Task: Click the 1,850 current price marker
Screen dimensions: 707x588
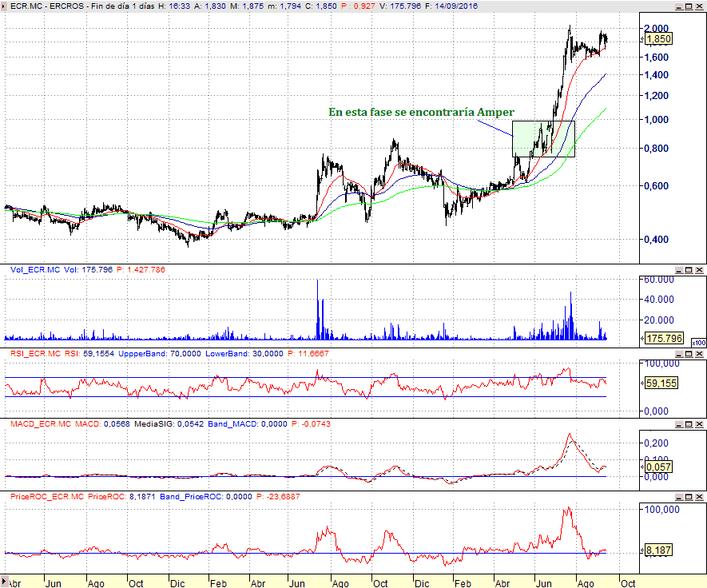Action: point(658,38)
